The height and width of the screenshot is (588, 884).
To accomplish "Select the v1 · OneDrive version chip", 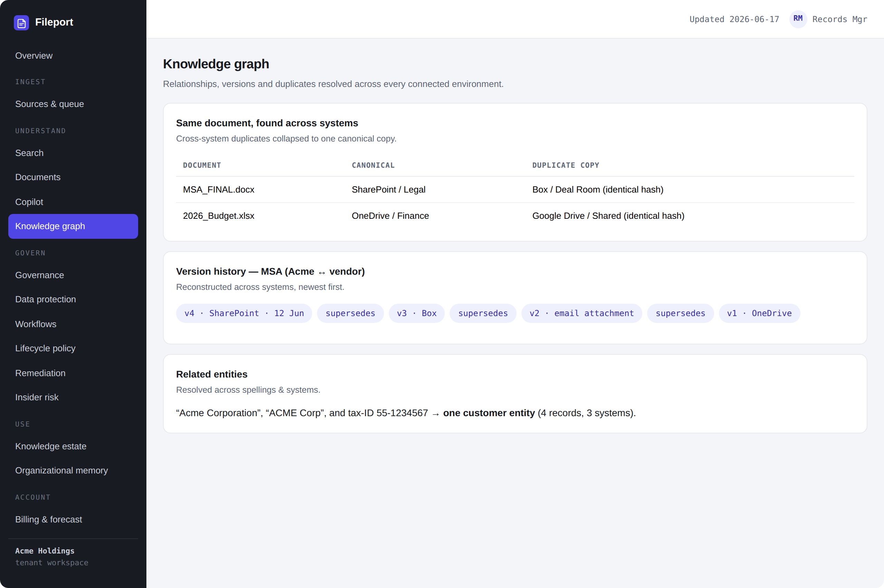I will click(x=759, y=313).
